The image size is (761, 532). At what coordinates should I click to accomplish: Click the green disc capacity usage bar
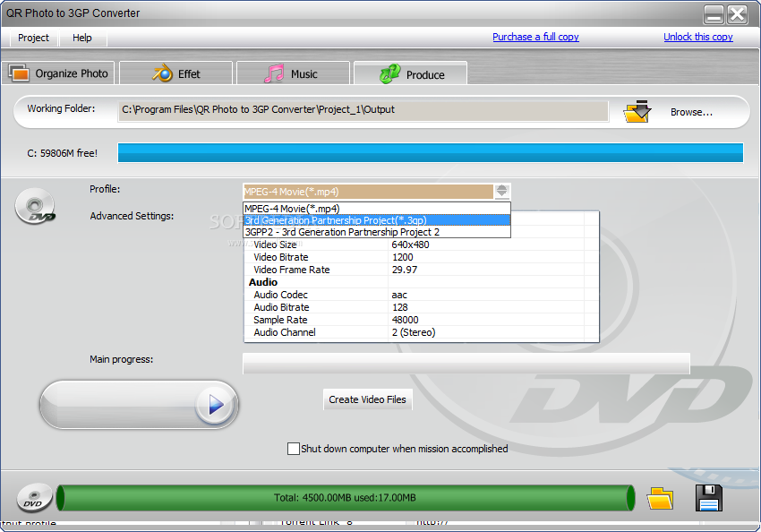pos(345,498)
